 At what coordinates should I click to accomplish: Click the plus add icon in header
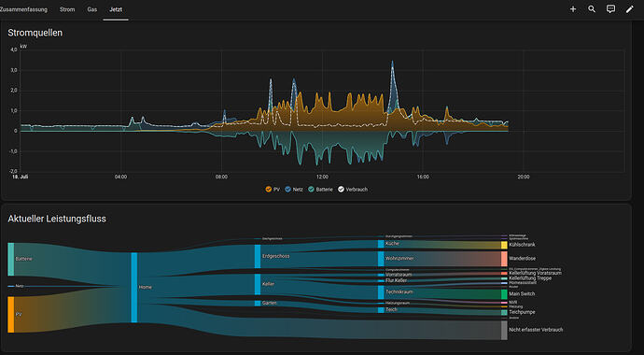click(572, 9)
